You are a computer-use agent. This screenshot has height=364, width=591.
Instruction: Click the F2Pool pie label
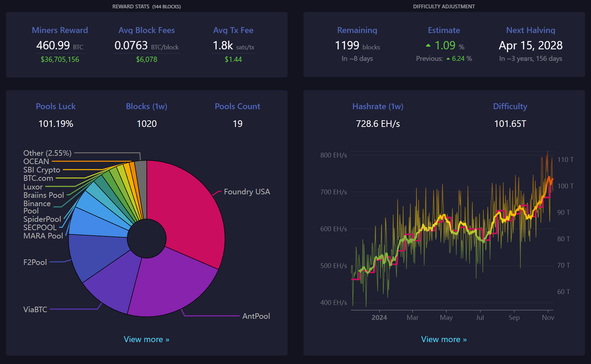point(35,262)
